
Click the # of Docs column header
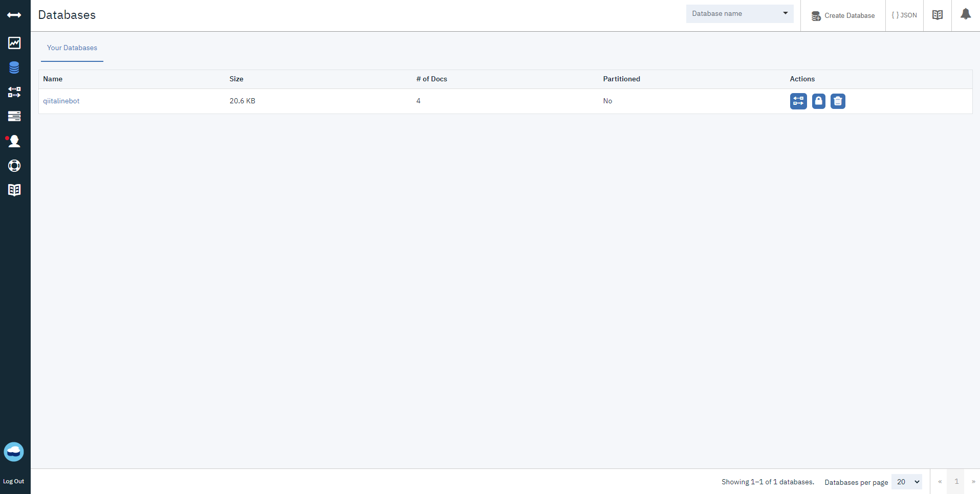coord(432,79)
